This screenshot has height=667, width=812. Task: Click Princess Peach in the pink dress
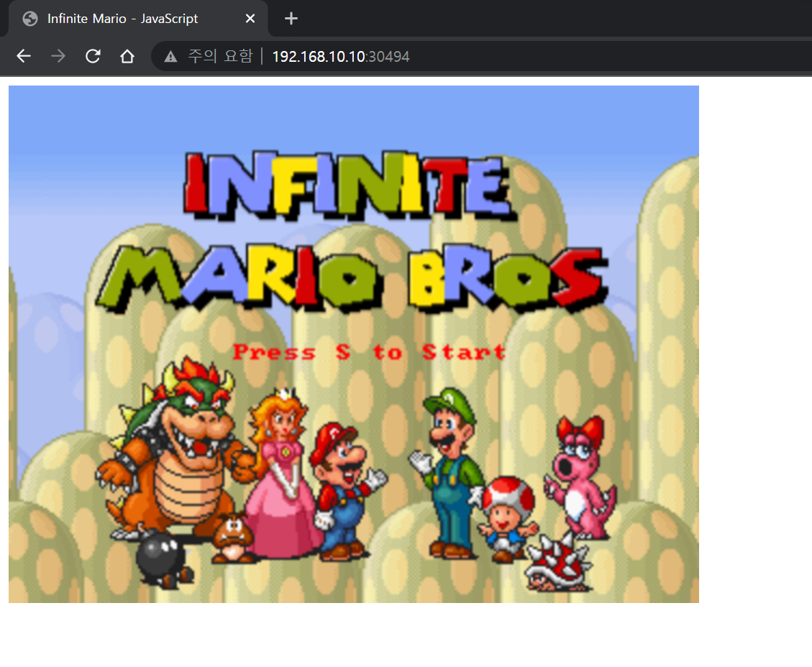(x=282, y=474)
